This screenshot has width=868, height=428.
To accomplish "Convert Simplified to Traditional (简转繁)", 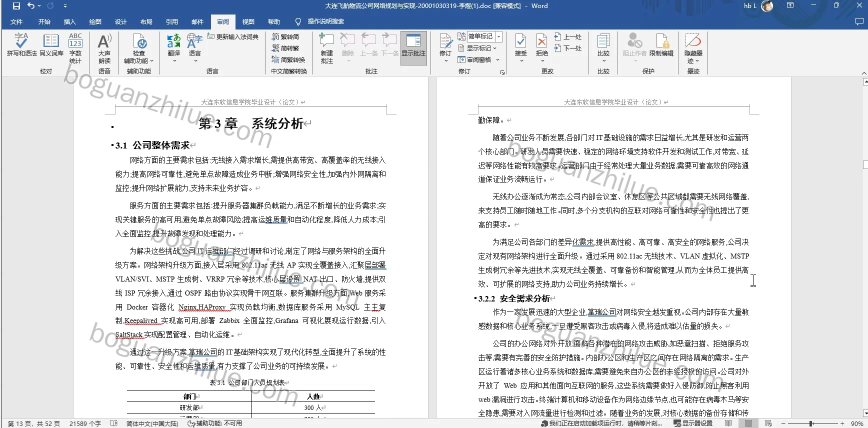I will [x=285, y=48].
